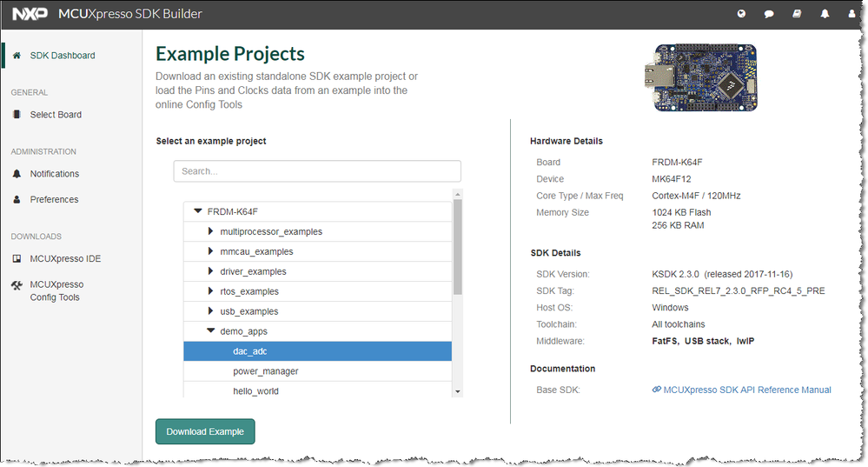Screen dimensions: 868x467
Task: Open the chat bubble icon in header
Action: (x=769, y=14)
